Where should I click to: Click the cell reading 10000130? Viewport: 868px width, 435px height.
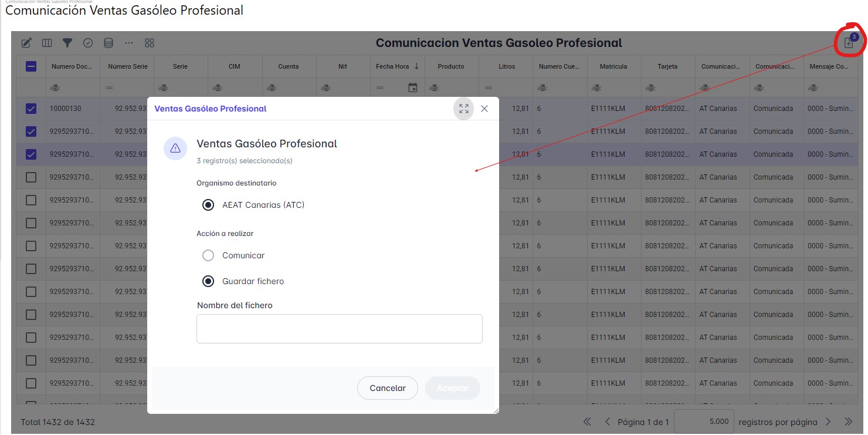point(73,109)
